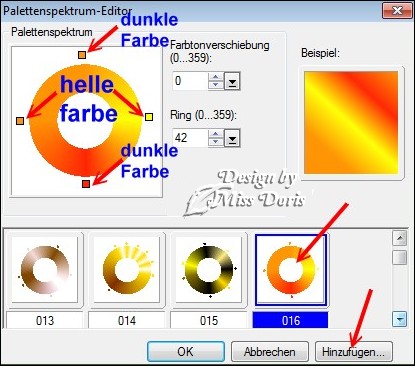
Task: Decrease Ring value with down spinner
Action: 216,142
